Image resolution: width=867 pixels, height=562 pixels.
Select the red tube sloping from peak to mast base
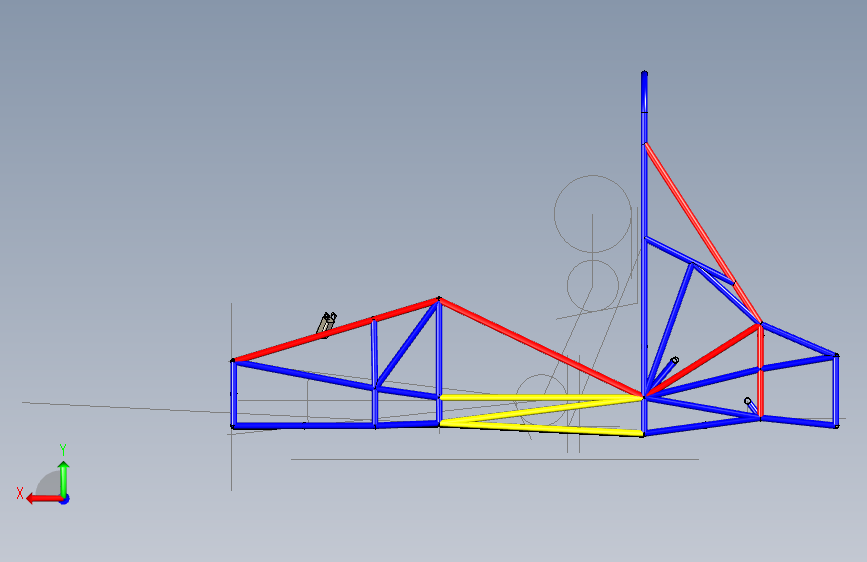[541, 347]
